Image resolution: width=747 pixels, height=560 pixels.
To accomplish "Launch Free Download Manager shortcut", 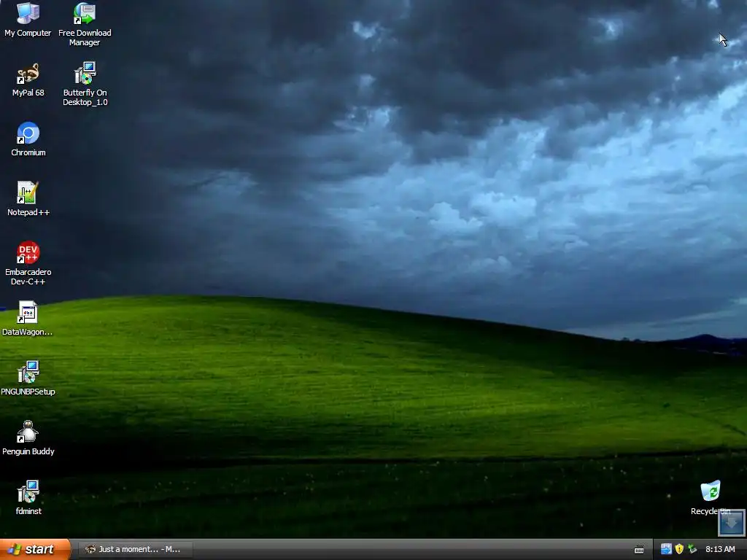I will point(85,24).
